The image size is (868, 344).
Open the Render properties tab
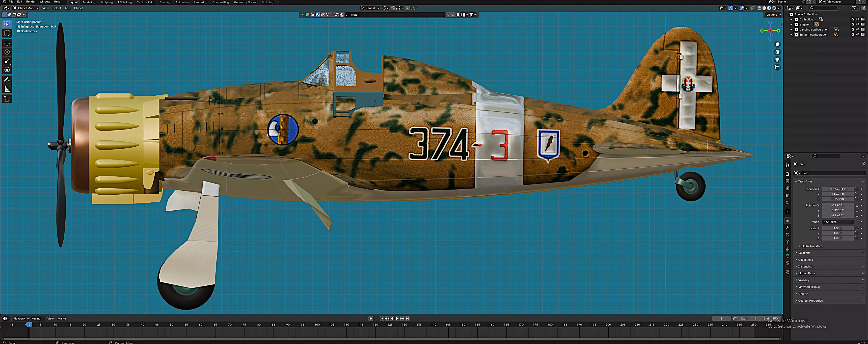click(x=788, y=174)
